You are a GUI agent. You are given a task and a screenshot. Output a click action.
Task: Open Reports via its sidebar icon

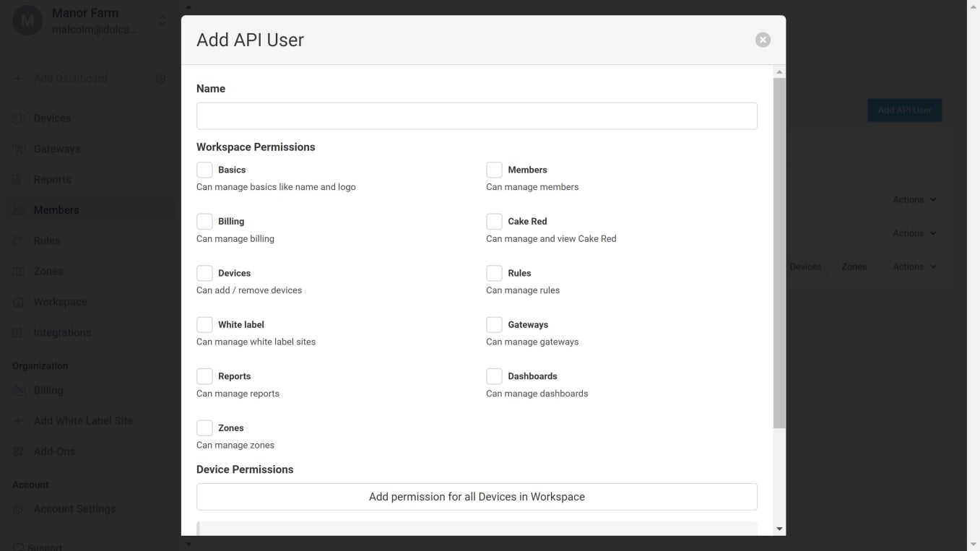[x=18, y=179]
